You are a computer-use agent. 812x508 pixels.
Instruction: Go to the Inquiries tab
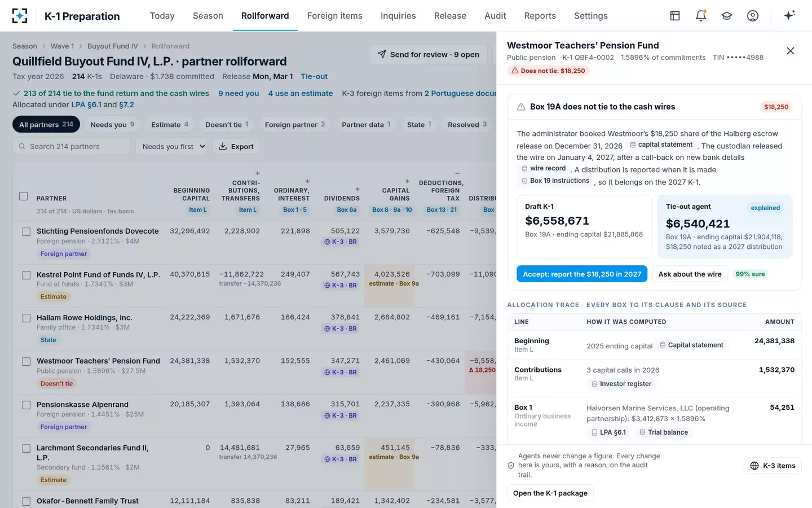(398, 16)
